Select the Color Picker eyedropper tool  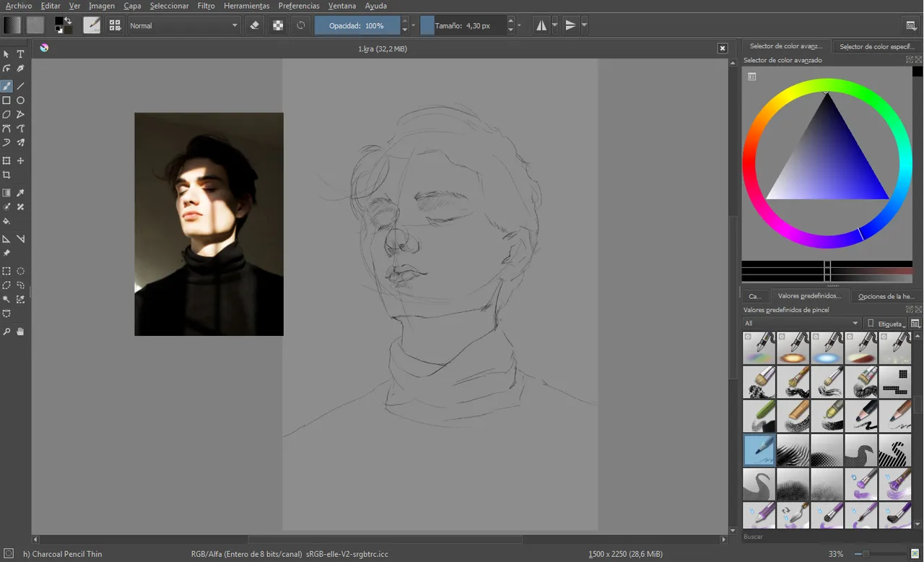tap(20, 193)
